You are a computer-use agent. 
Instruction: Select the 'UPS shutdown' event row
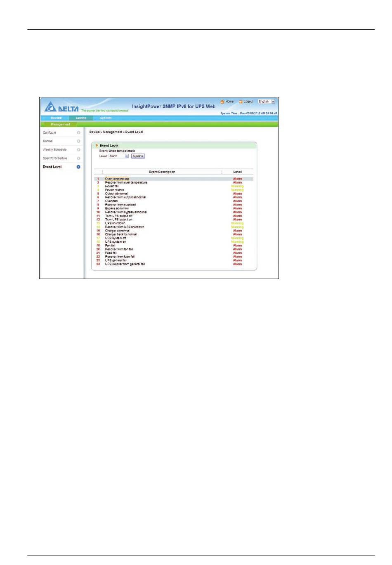coord(174,223)
